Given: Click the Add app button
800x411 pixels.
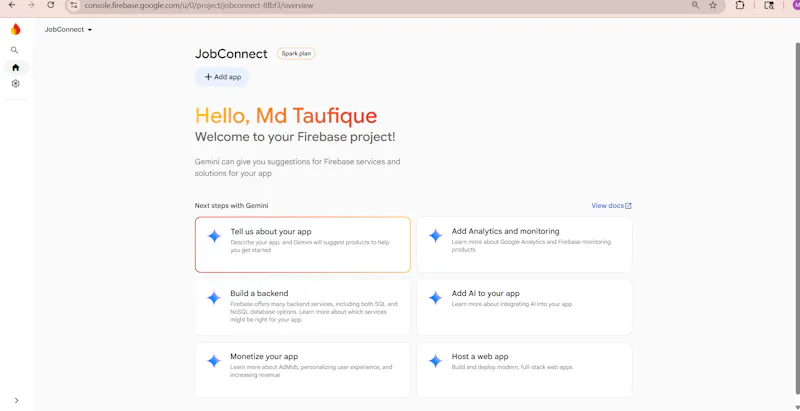Looking at the screenshot, I should [222, 77].
